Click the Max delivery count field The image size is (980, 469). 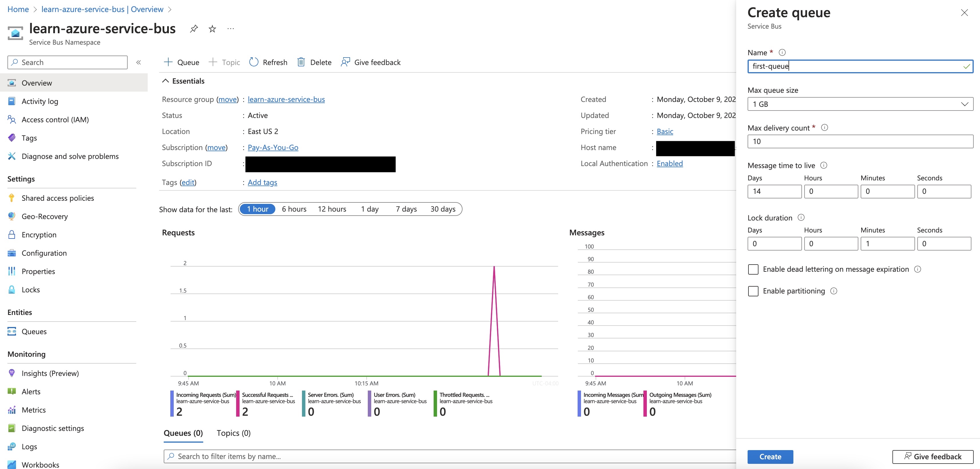(x=860, y=142)
